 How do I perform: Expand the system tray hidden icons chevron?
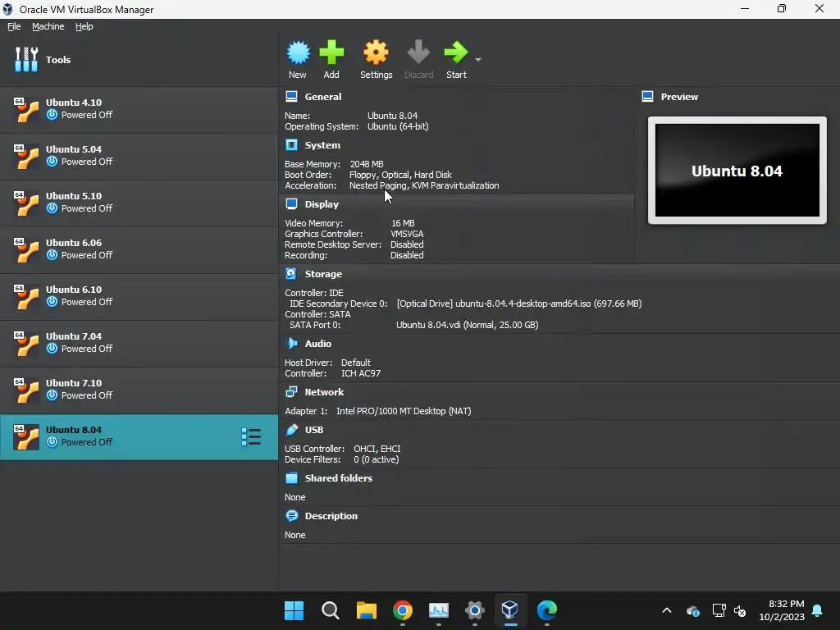667,610
